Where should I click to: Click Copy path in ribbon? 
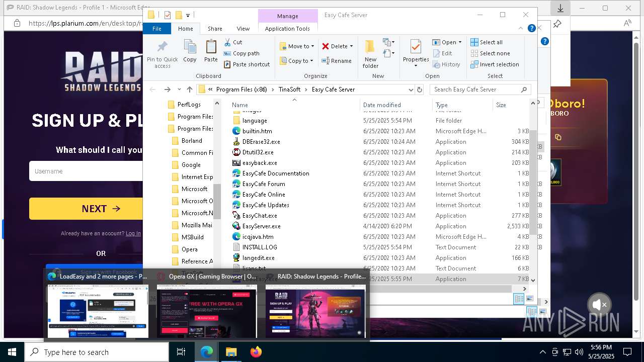pos(242,53)
